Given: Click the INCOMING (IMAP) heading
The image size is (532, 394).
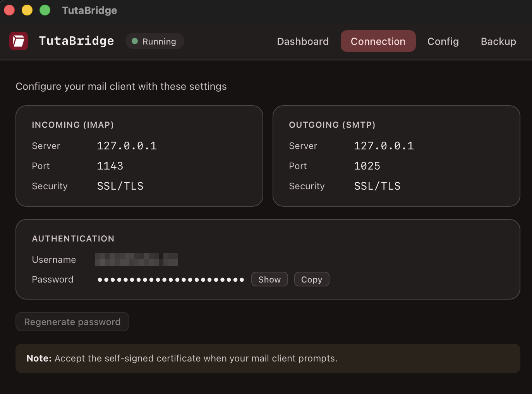Looking at the screenshot, I should [x=73, y=125].
